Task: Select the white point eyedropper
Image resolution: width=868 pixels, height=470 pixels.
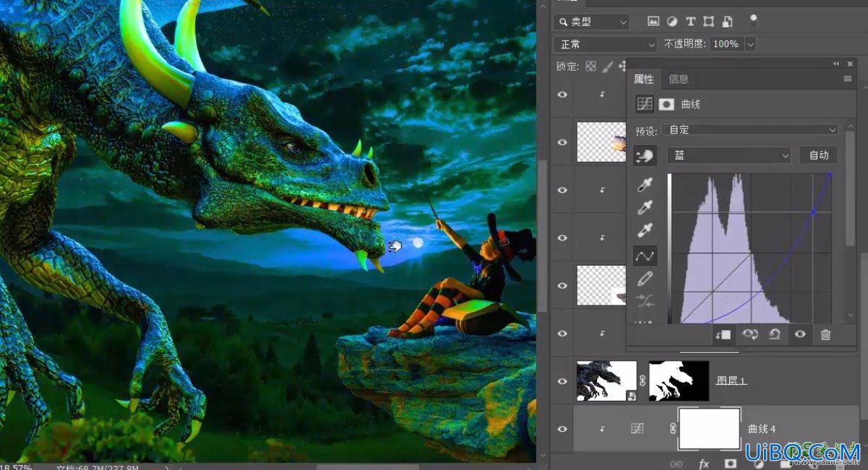Action: [645, 230]
